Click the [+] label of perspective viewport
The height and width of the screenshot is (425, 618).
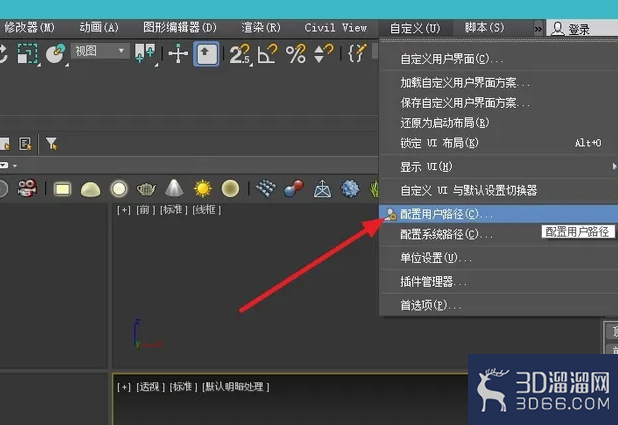click(x=123, y=387)
